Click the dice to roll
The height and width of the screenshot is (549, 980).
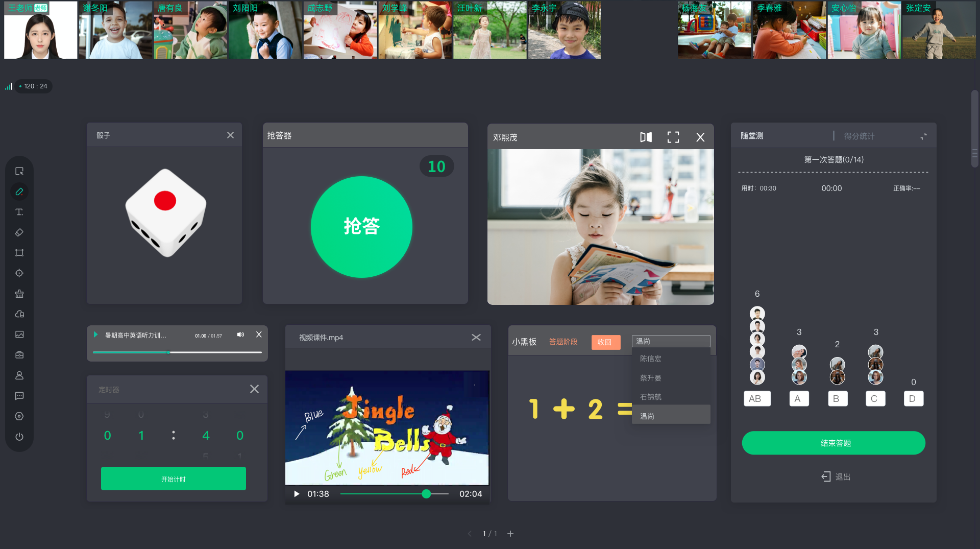(x=166, y=212)
